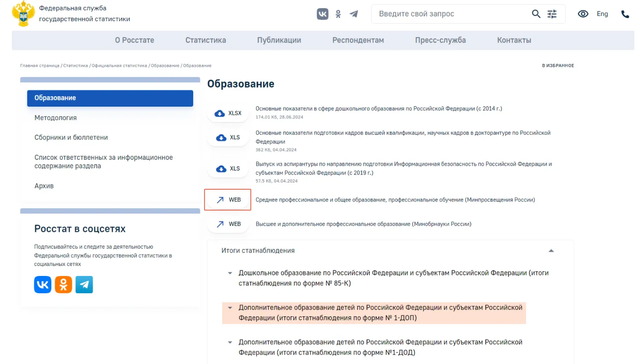Switch language with the Eng link
The image size is (644, 364).
[602, 14]
